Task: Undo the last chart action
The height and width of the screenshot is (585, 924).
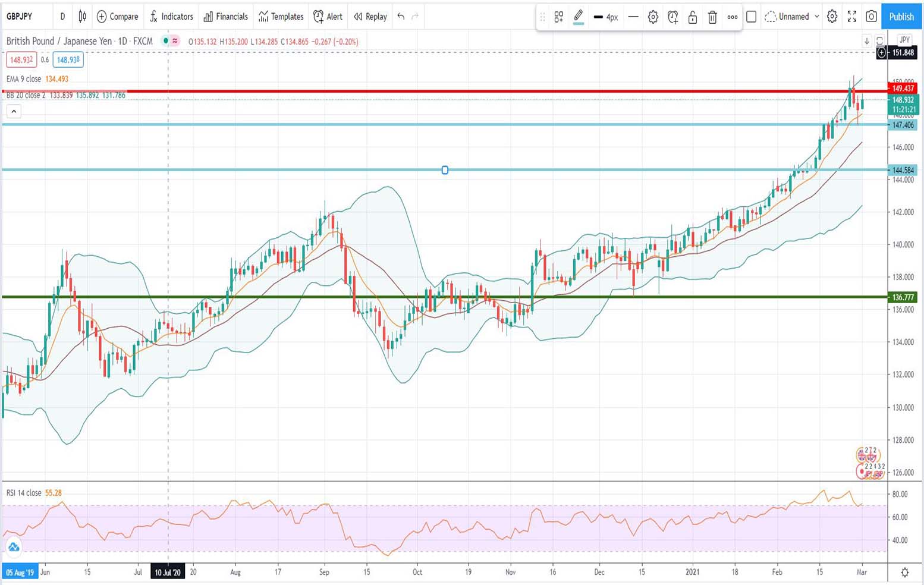Action: tap(400, 17)
